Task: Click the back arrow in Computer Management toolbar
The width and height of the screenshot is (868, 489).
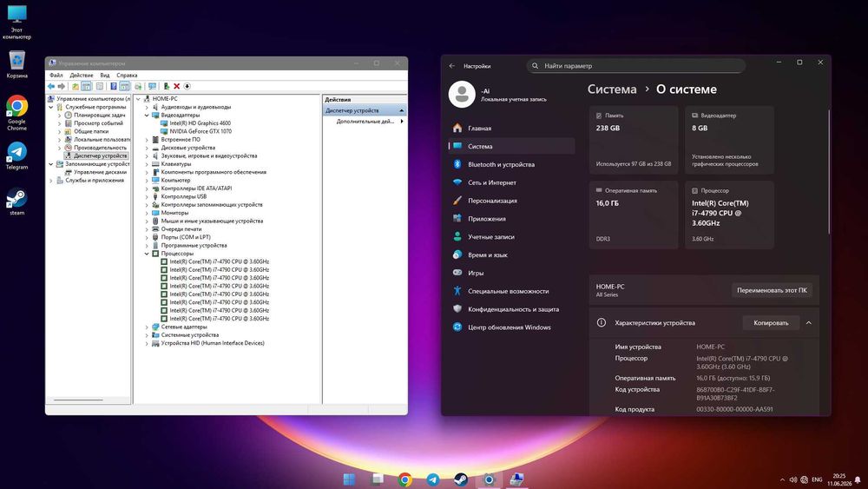Action: tap(51, 86)
